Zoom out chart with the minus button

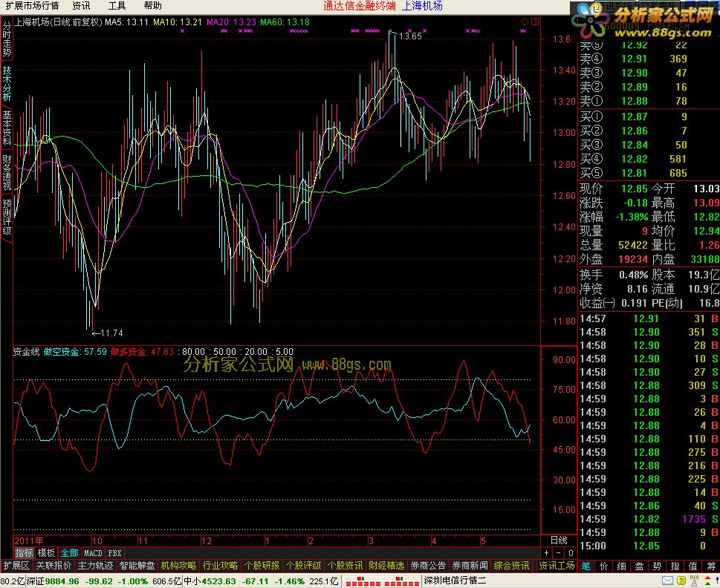point(558,553)
